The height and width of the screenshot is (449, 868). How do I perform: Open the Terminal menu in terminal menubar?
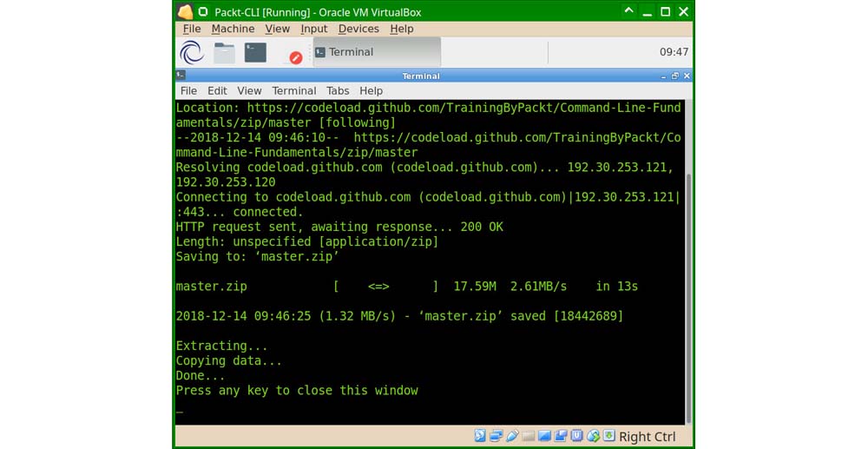pyautogui.click(x=294, y=91)
